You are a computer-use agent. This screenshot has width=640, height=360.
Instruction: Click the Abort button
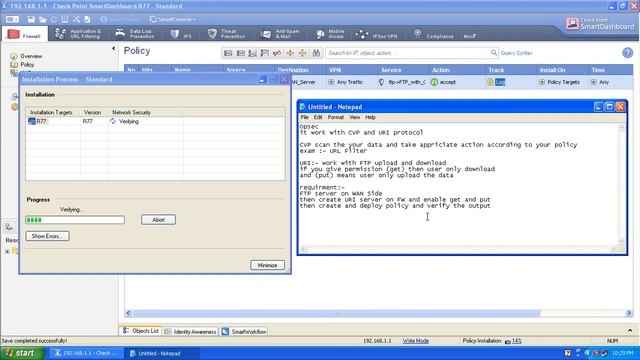pyautogui.click(x=158, y=220)
